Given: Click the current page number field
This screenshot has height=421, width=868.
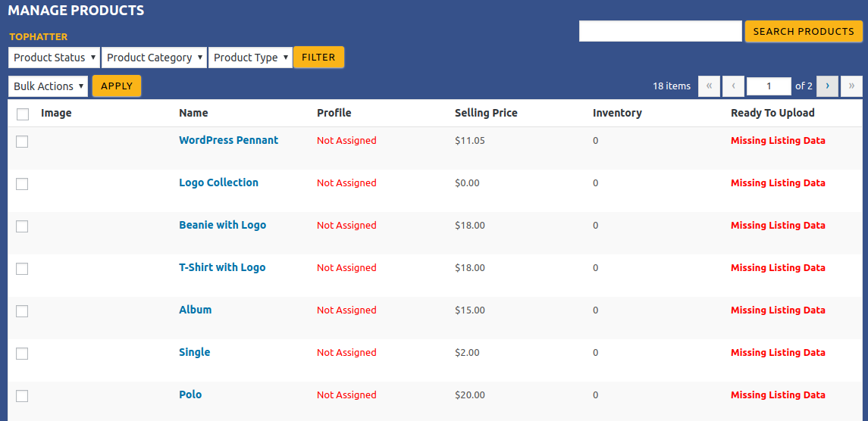Looking at the screenshot, I should (769, 86).
